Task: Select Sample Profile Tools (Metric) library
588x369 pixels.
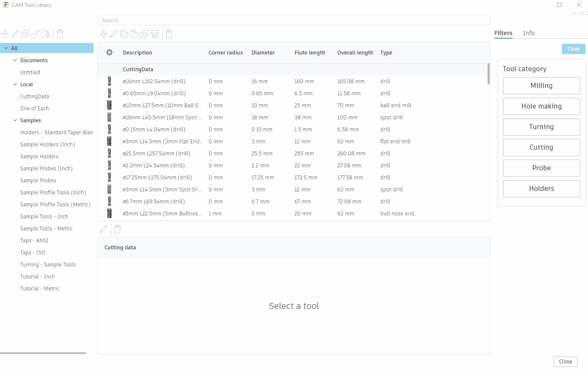Action: coord(55,205)
